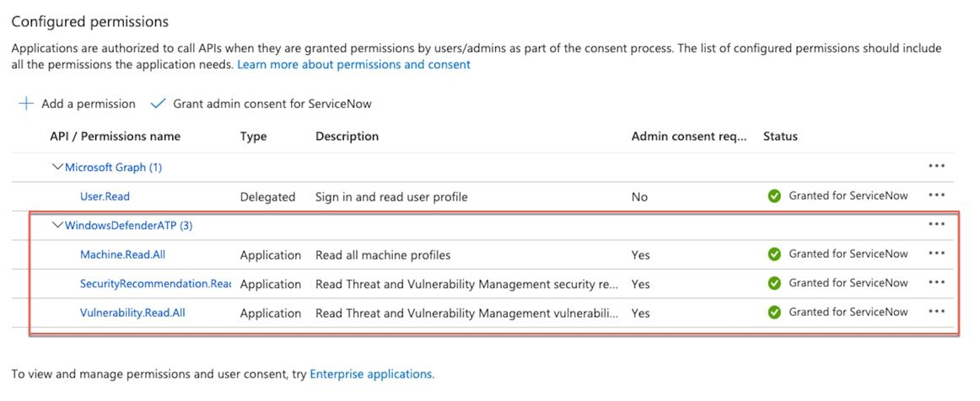Image resolution: width=980 pixels, height=401 pixels.
Task: Click the plus icon for Add a permission
Action: [26, 104]
